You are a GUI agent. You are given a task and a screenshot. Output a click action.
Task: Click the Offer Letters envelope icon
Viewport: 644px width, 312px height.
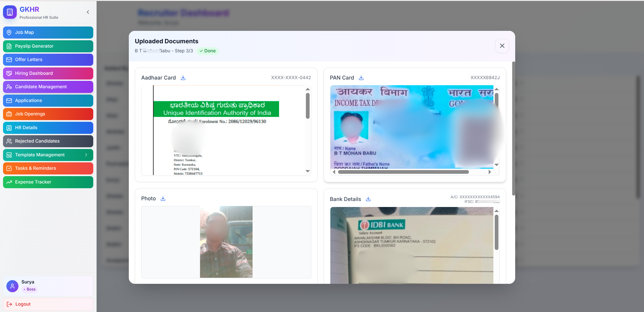point(9,59)
